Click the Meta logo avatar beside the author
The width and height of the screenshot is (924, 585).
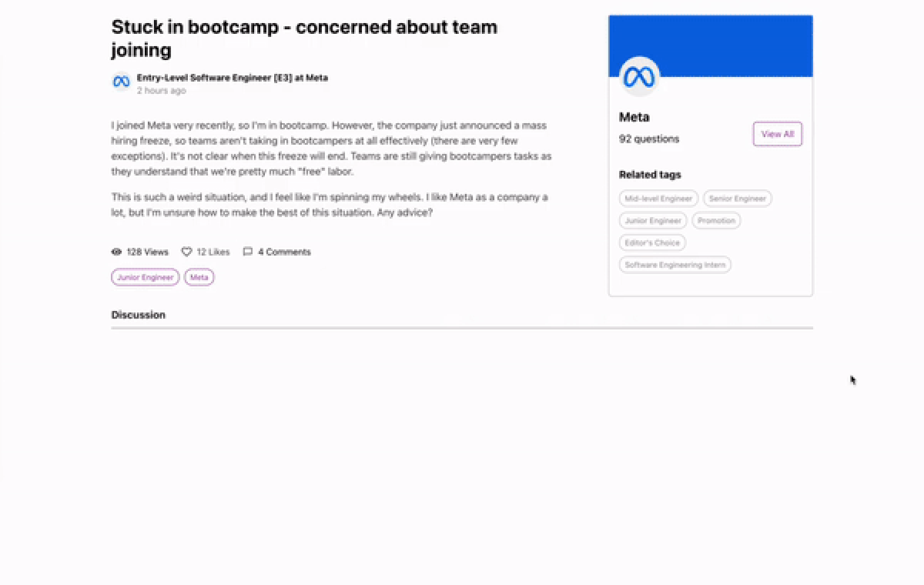pos(121,82)
